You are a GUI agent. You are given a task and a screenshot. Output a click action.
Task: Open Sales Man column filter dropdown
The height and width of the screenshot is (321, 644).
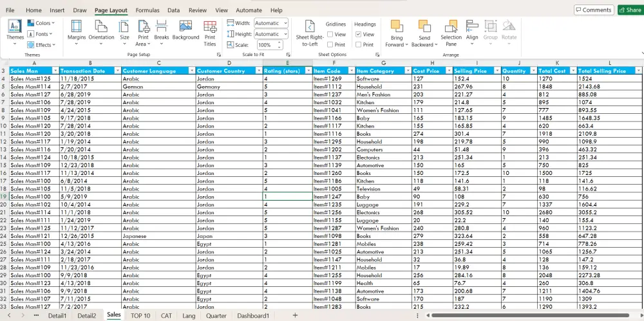coord(55,71)
